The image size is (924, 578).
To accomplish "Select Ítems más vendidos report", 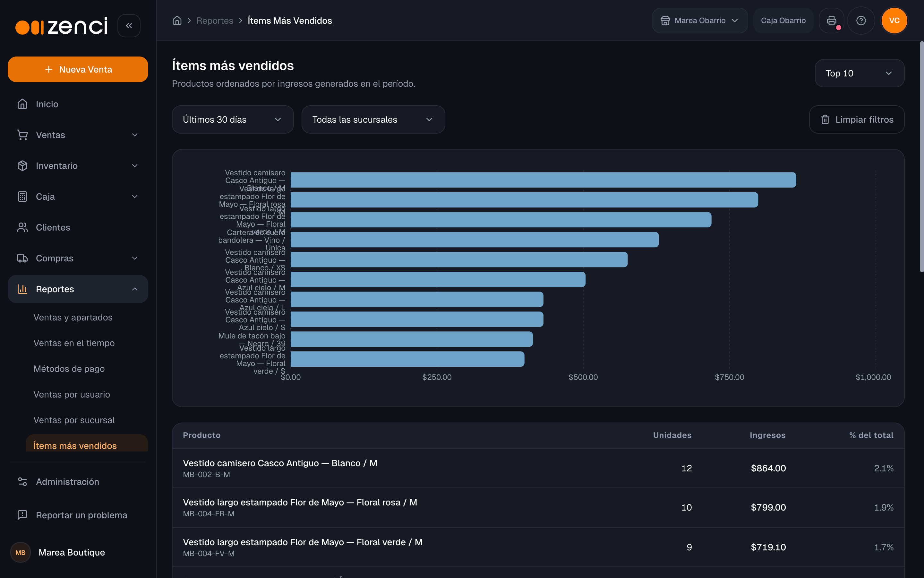I will coord(87,443).
